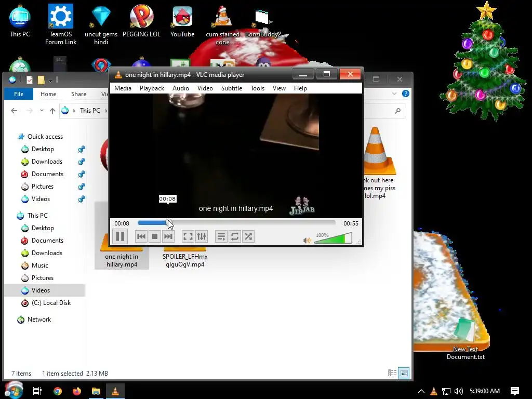Launch Chrome from the taskbar

coord(58,391)
